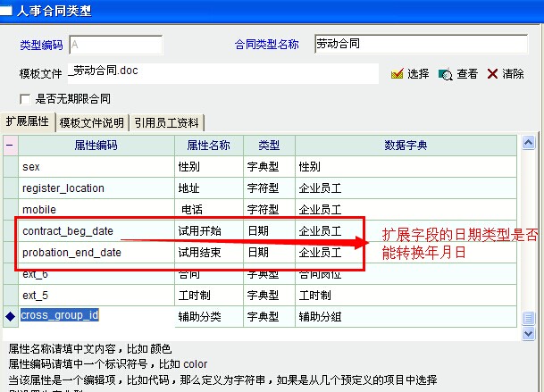
Task: Click the 选择 (select) template file icon
Action: (x=398, y=74)
